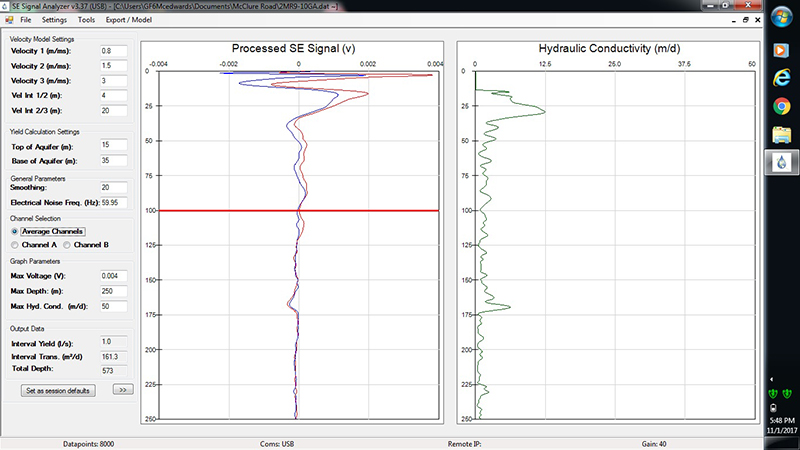800x450 pixels.
Task: Click the 5:48 PM system clock
Action: point(782,420)
